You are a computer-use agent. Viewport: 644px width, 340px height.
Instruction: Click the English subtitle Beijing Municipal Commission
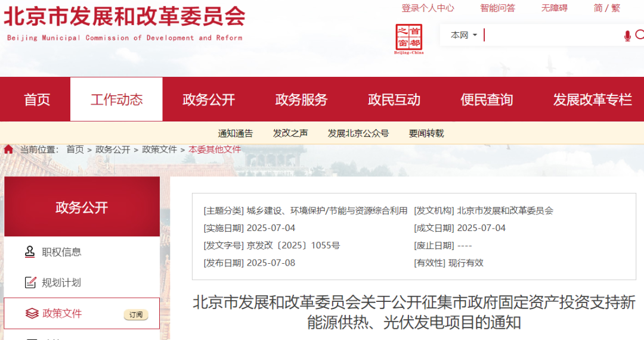(x=125, y=38)
